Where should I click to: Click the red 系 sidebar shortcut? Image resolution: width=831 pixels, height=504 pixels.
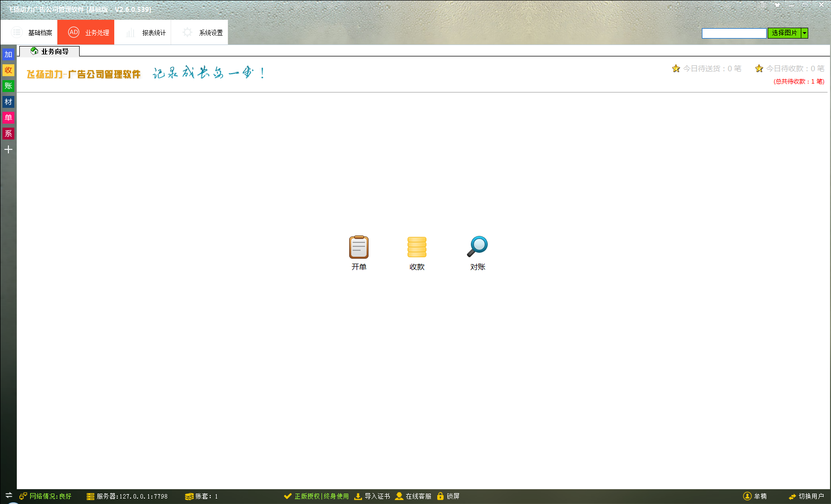pyautogui.click(x=8, y=134)
